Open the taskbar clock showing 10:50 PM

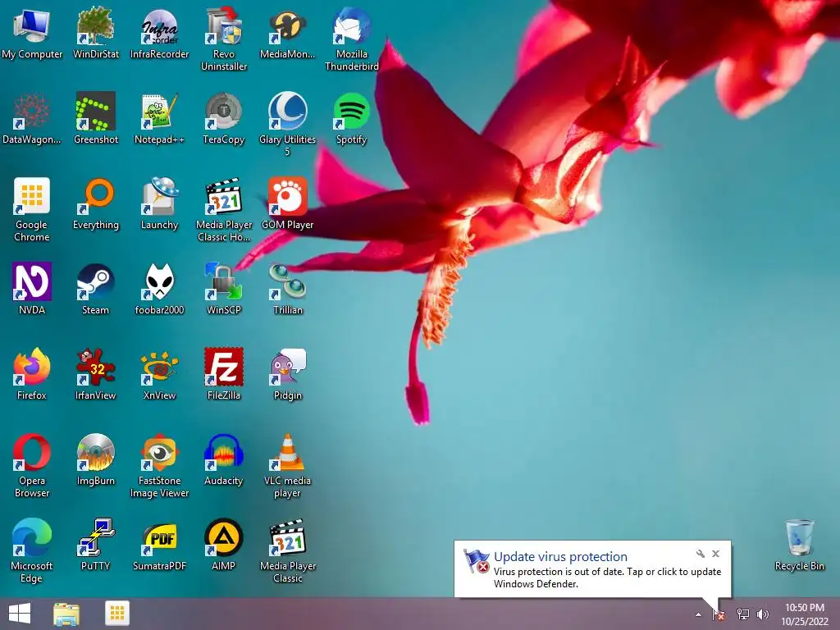(804, 614)
